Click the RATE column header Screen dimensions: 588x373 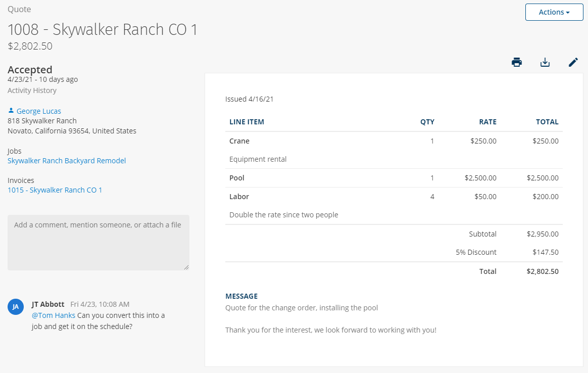[x=487, y=122]
